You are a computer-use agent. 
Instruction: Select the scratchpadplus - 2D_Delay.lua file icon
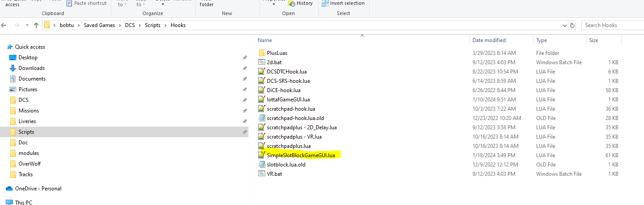pos(262,128)
